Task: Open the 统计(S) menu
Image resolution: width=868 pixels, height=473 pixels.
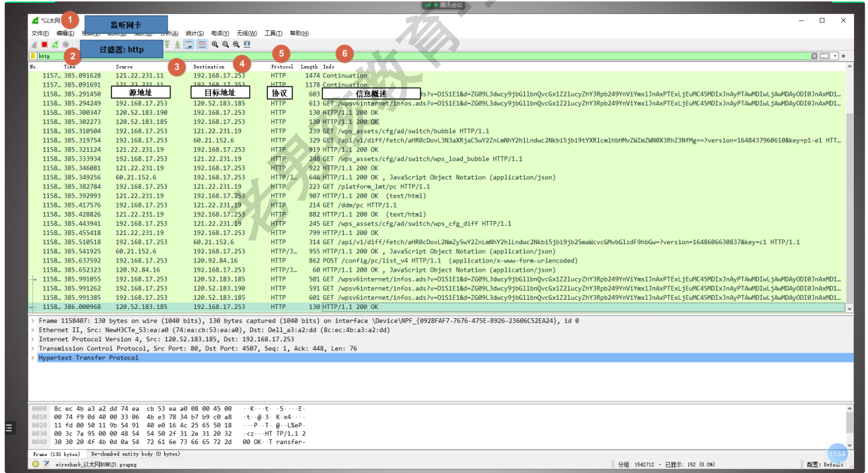Action: click(194, 33)
